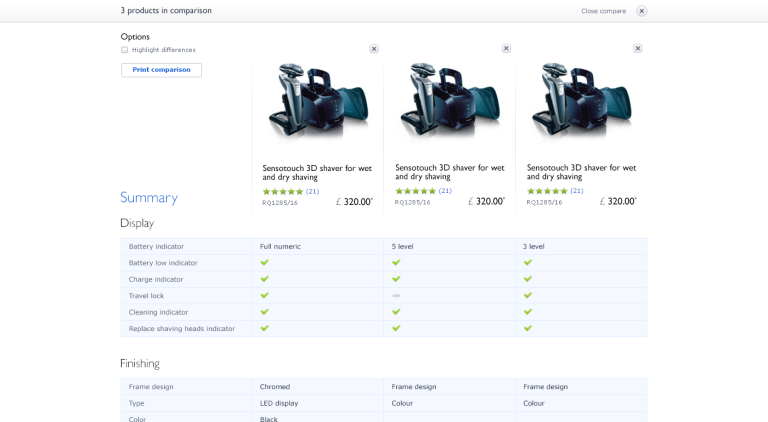Viewport: 768px width, 422px height.
Task: Remove the first product from comparison
Action: pos(374,48)
